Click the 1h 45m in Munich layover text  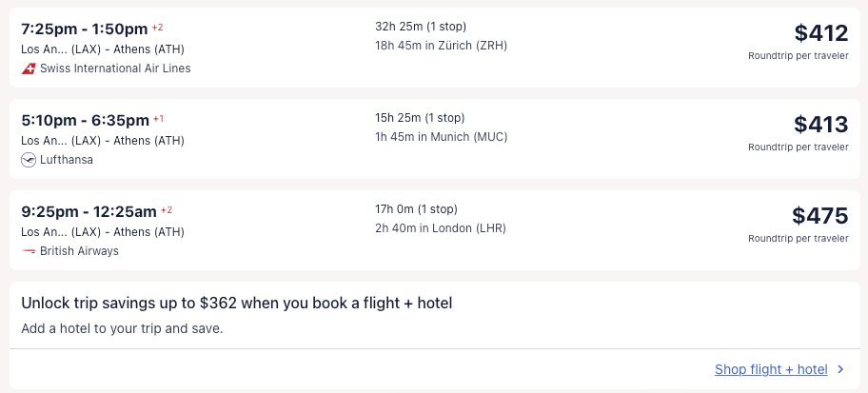pos(442,137)
